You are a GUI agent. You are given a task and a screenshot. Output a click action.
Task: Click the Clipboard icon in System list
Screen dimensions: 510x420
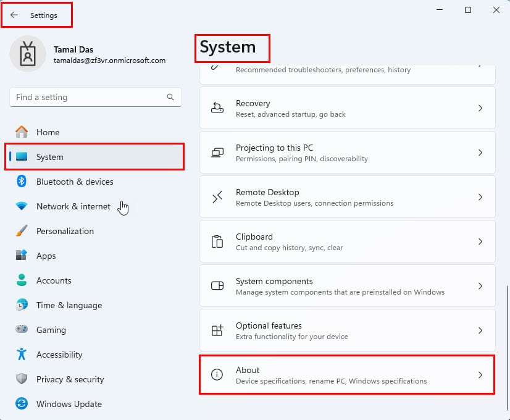click(x=217, y=241)
